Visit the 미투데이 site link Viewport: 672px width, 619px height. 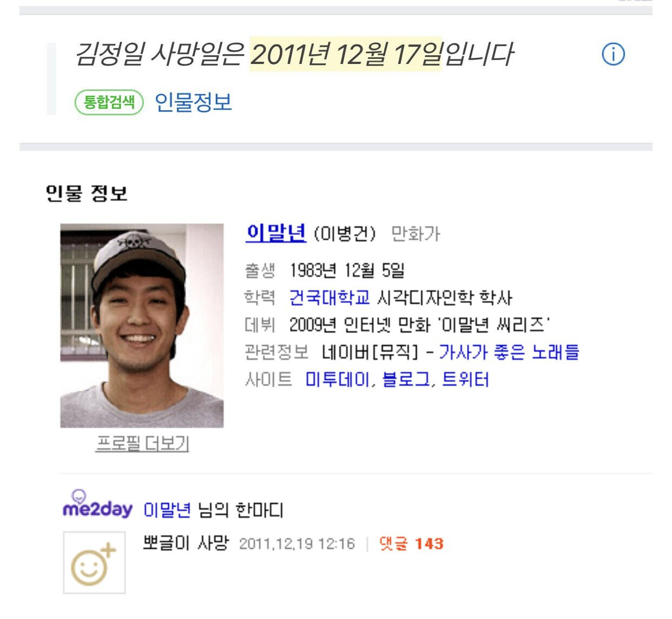(x=337, y=379)
